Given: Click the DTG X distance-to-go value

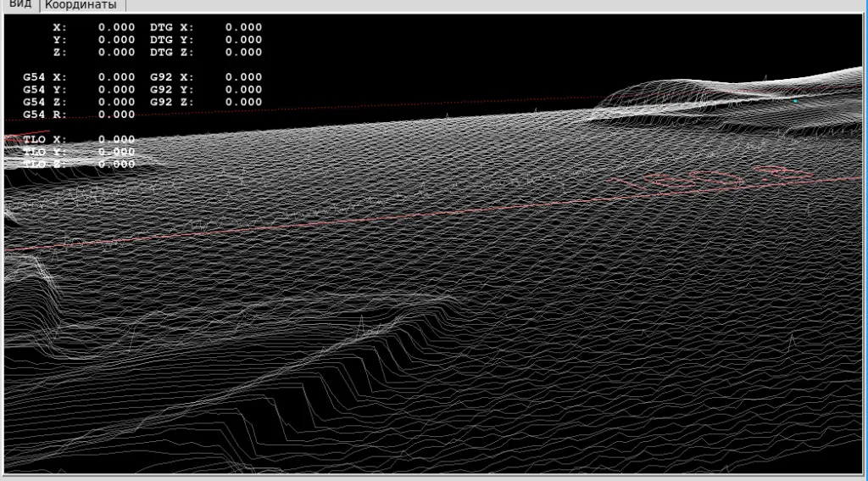Looking at the screenshot, I should [243, 27].
